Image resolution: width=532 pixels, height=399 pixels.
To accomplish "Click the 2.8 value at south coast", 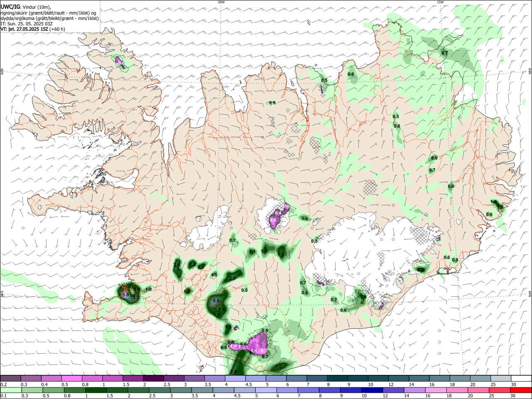I will (x=234, y=372).
